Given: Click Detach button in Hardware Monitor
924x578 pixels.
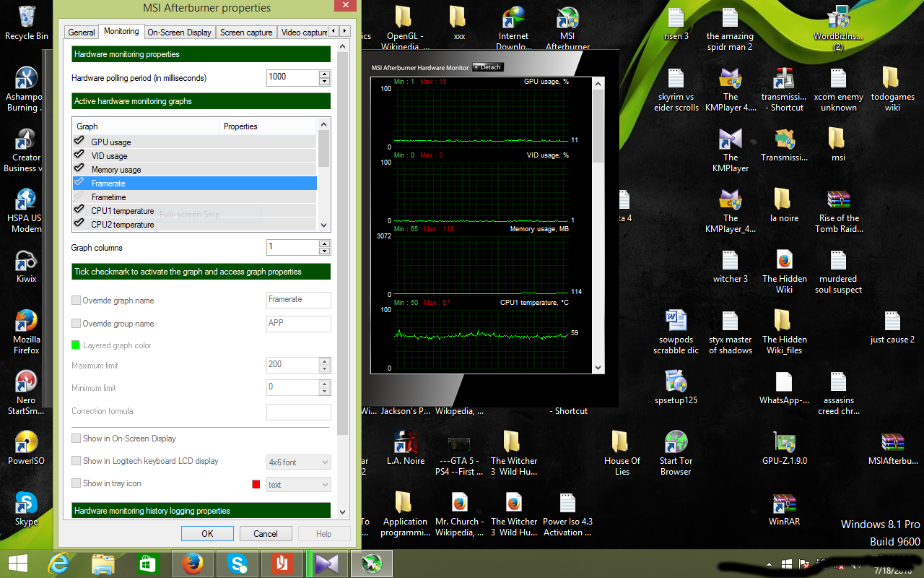Looking at the screenshot, I should 488,67.
